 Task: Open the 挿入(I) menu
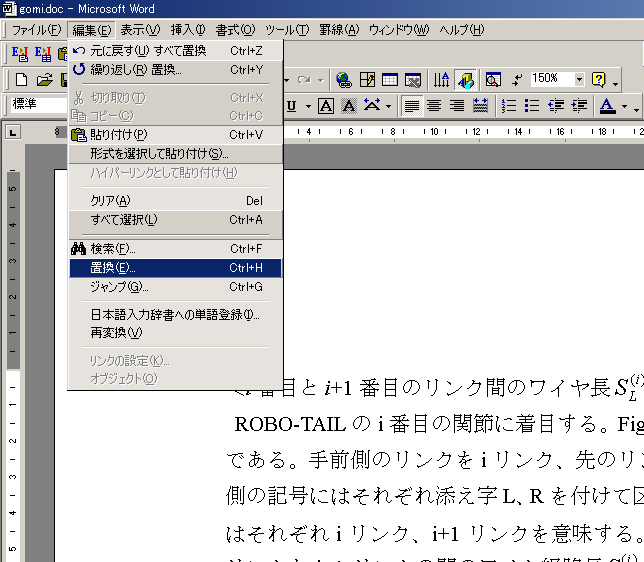188,30
